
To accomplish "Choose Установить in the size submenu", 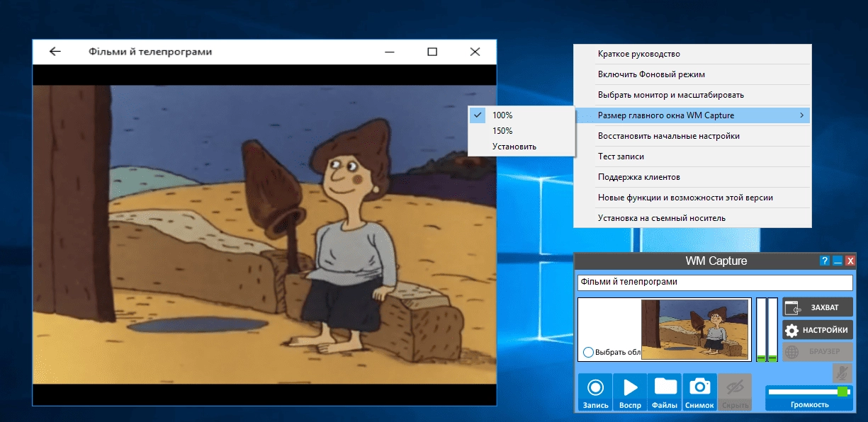I will 522,147.
